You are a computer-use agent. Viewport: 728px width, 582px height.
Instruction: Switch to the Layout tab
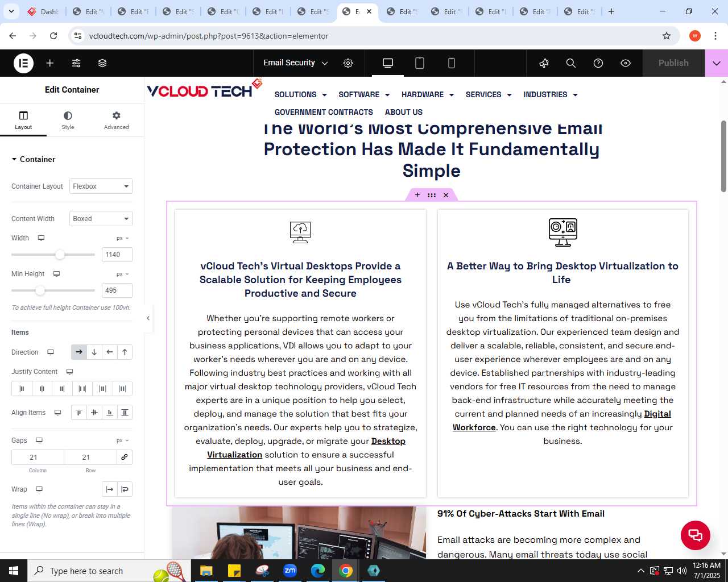23,120
